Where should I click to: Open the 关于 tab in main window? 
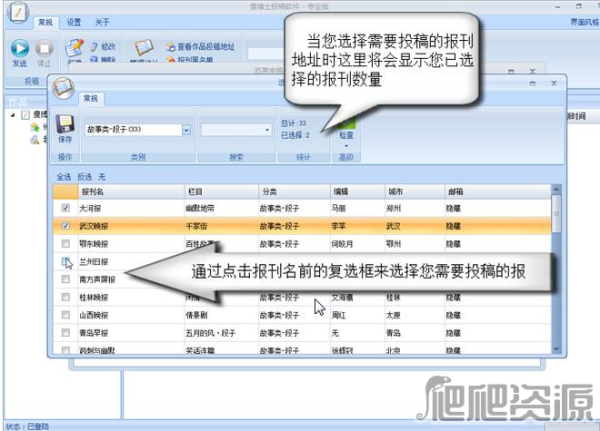(102, 22)
